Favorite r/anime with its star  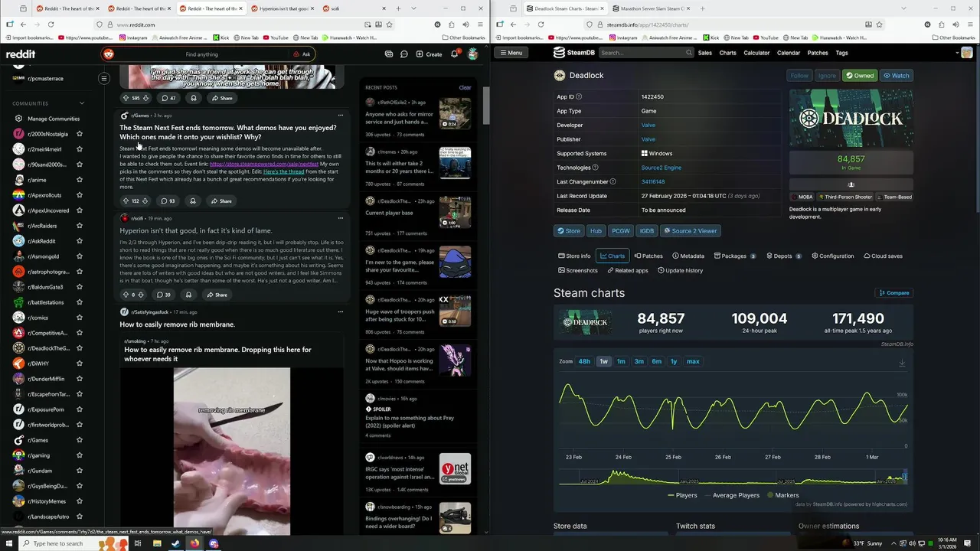pos(79,180)
